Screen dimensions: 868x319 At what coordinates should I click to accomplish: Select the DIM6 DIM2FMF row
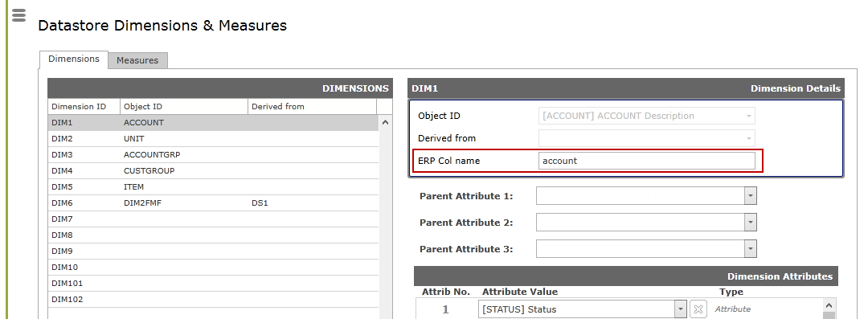[213, 202]
